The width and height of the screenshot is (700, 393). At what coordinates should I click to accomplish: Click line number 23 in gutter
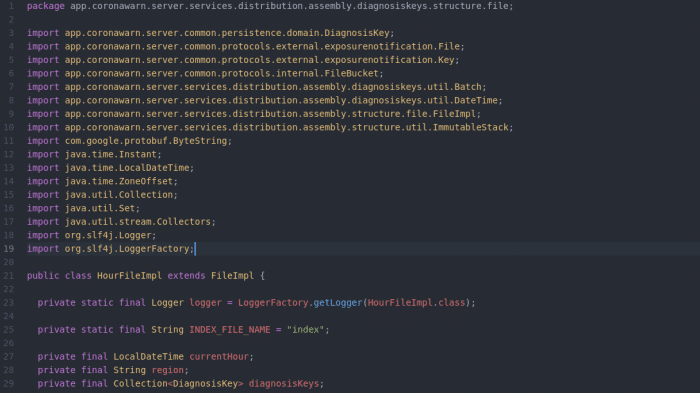click(x=9, y=303)
